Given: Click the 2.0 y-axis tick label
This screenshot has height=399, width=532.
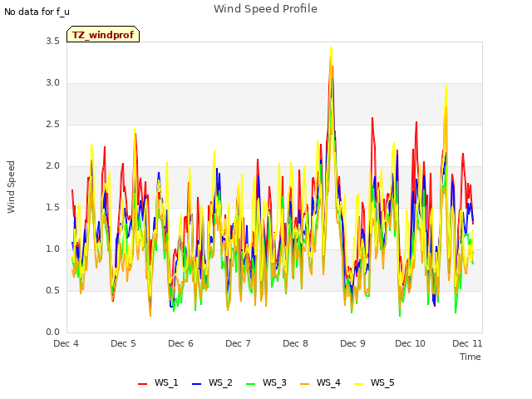Looking at the screenshot, I should (52, 166).
